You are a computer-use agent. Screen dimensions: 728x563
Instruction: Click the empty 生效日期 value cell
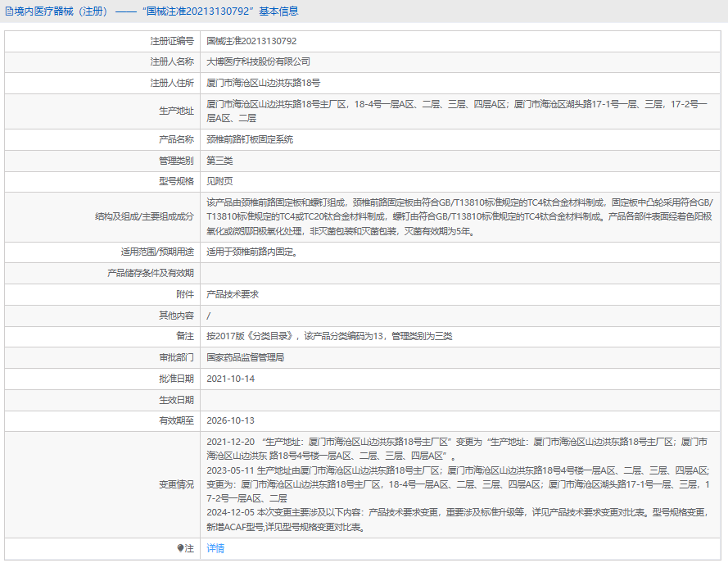pyautogui.click(x=459, y=400)
